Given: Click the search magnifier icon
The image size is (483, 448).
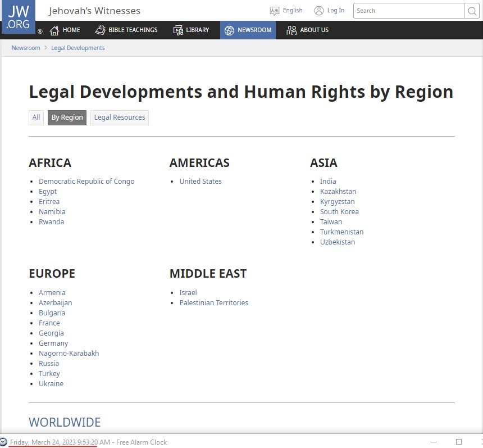Looking at the screenshot, I should click(x=472, y=11).
